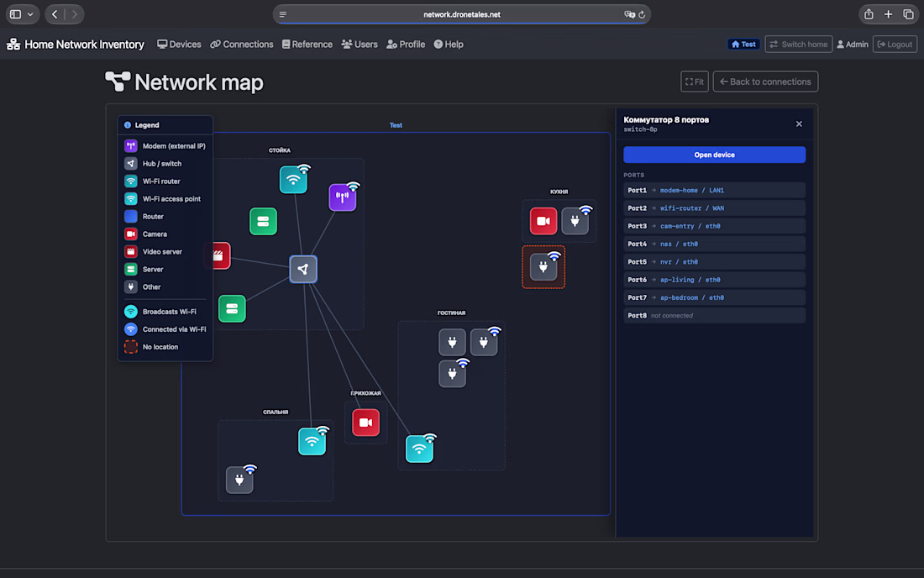Open the Devices menu
Viewport: 924px width, 578px height.
(x=179, y=45)
